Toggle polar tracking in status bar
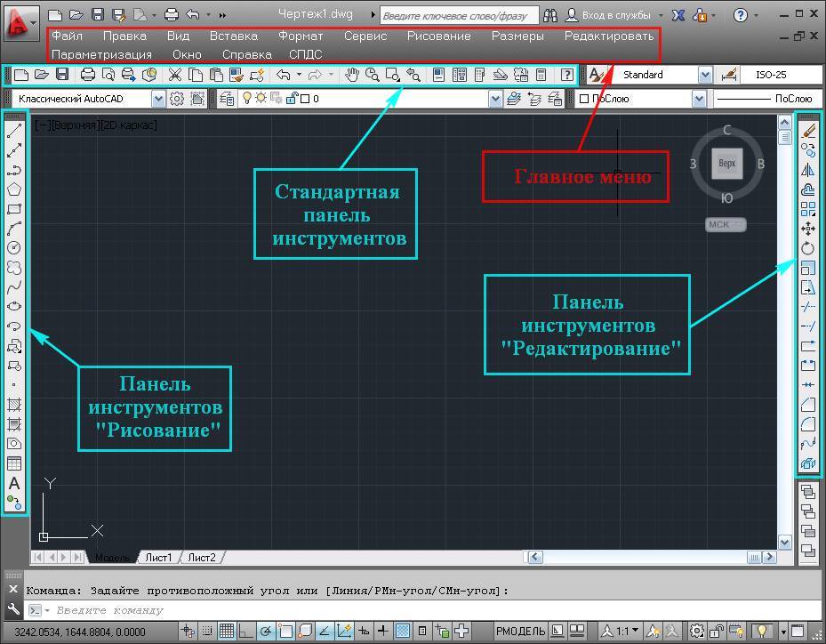Screen dimensions: 826x644 (x=265, y=632)
